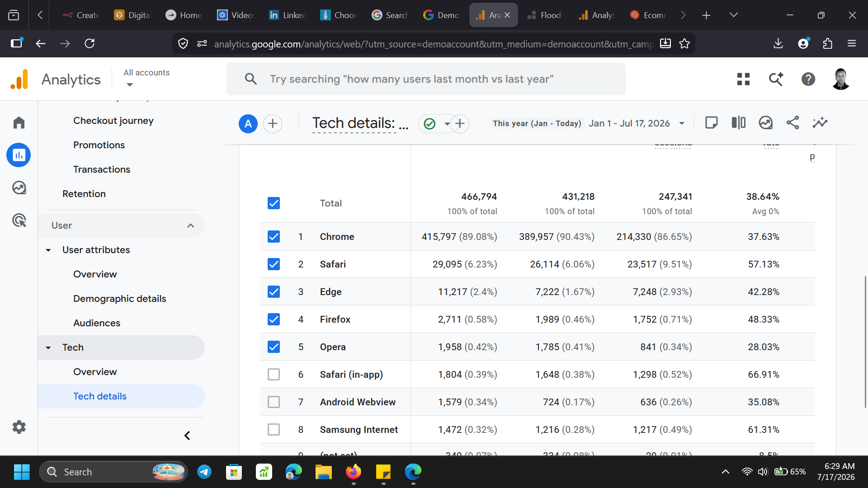Open the Help question mark icon
This screenshot has height=488, width=868.
(x=808, y=79)
